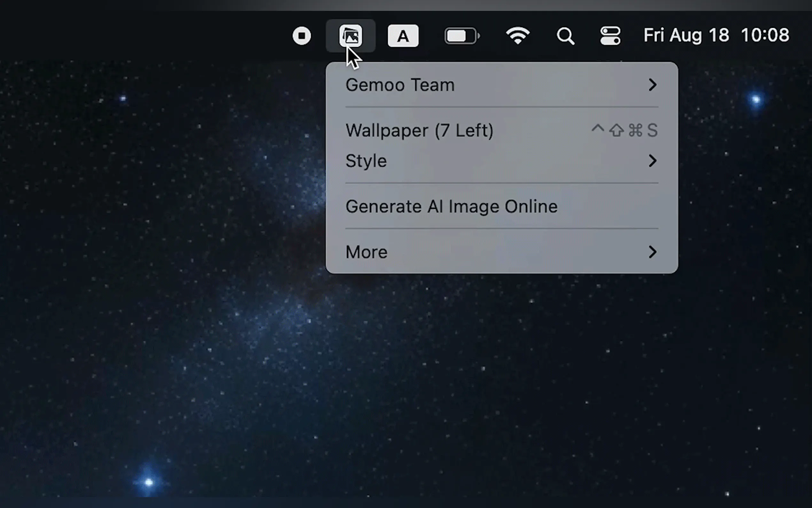Expand the arrow next to Style
This screenshot has width=812, height=508.
click(652, 161)
